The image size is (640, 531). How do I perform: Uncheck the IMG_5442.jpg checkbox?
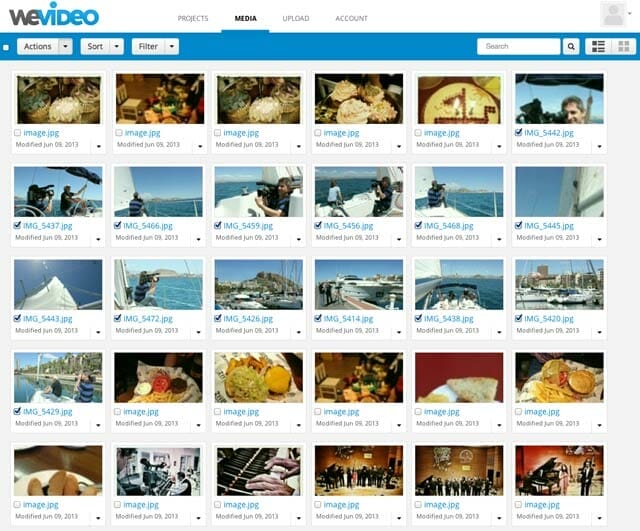(x=518, y=132)
